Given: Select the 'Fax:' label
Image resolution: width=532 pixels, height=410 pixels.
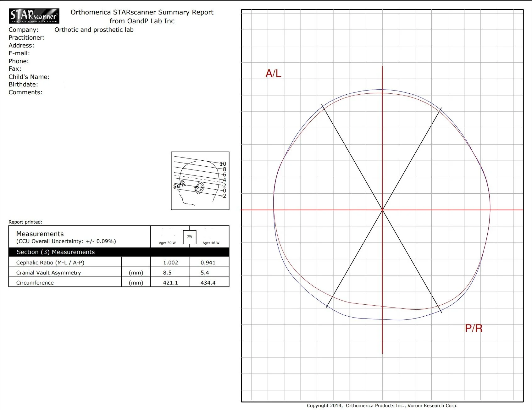Looking at the screenshot, I should pyautogui.click(x=15, y=69).
